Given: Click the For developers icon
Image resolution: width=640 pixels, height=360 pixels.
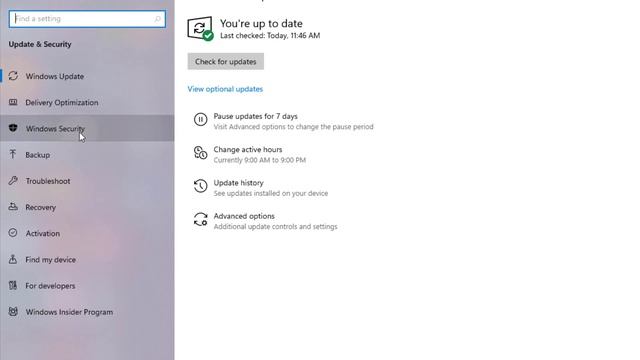Looking at the screenshot, I should coord(13,285).
